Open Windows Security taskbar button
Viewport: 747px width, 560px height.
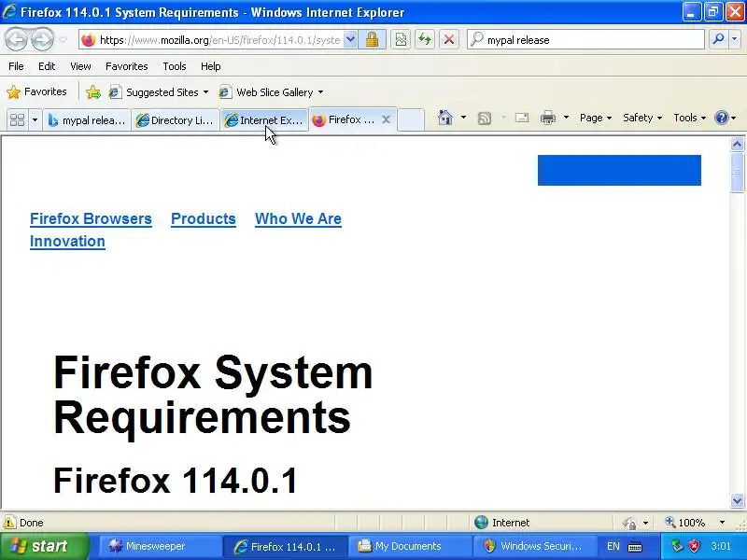pos(534,546)
